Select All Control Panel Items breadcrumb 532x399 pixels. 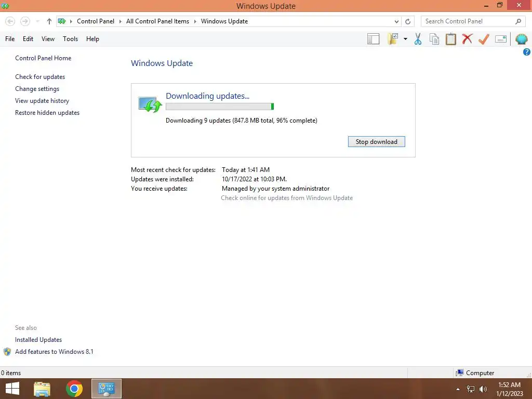[x=158, y=21]
